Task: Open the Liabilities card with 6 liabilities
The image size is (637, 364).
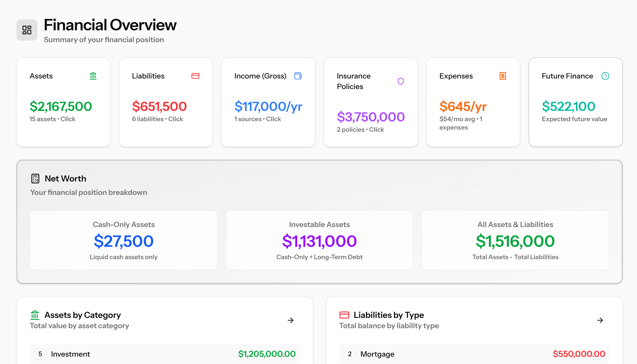Action: pyautogui.click(x=166, y=102)
